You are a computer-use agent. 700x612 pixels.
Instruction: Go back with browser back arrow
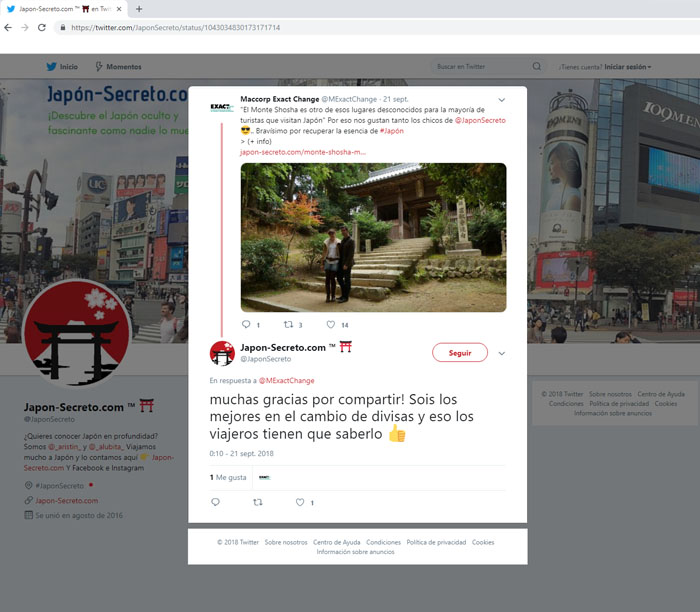click(8, 28)
